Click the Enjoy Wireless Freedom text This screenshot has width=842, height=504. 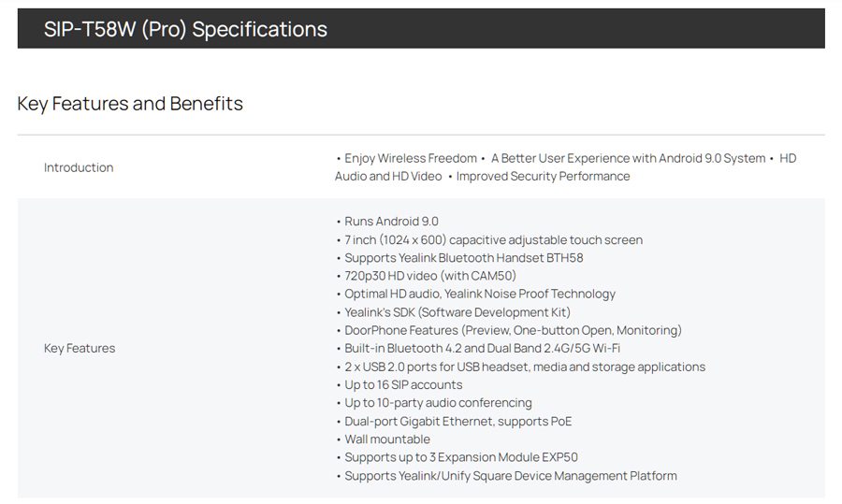[410, 158]
